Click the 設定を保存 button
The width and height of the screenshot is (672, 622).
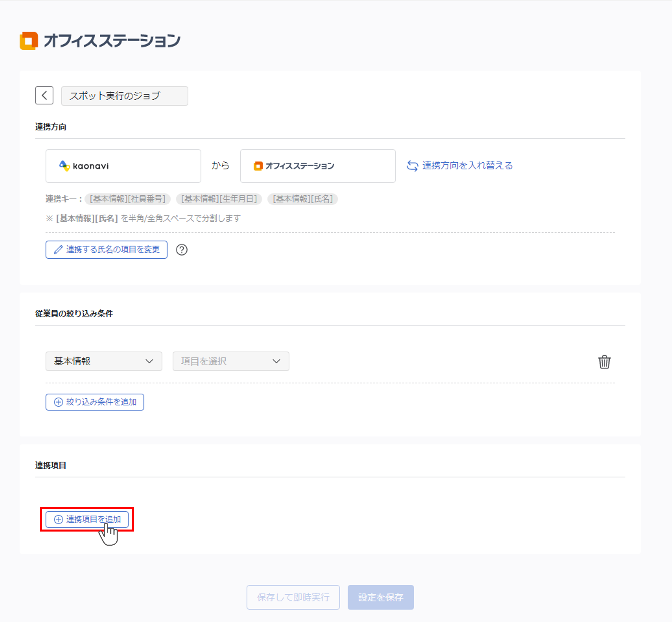pyautogui.click(x=380, y=597)
